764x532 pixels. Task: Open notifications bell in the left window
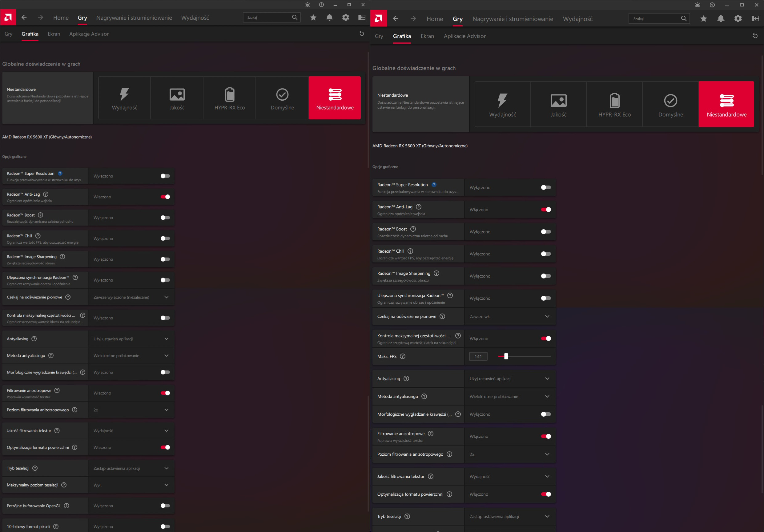click(x=329, y=17)
